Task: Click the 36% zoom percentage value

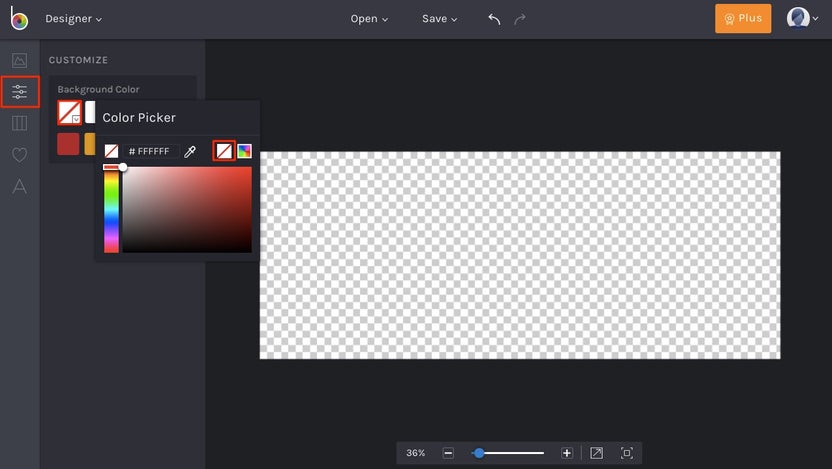Action: tap(415, 453)
